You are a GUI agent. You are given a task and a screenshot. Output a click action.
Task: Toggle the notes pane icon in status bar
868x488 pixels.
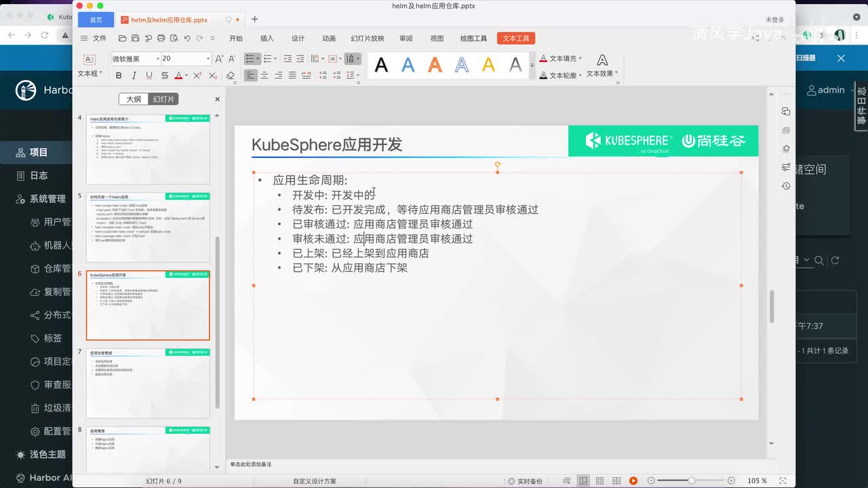567,481
